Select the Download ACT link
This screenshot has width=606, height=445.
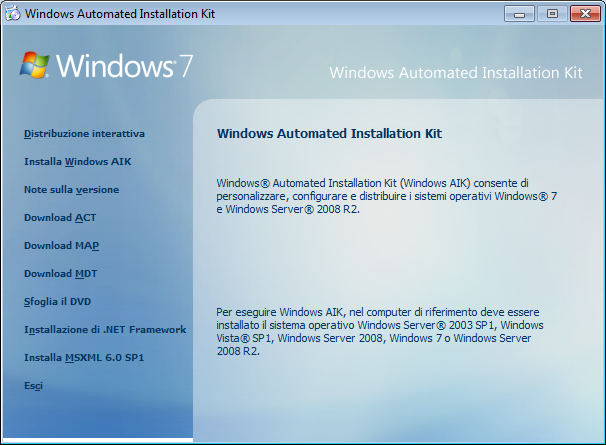pos(60,218)
